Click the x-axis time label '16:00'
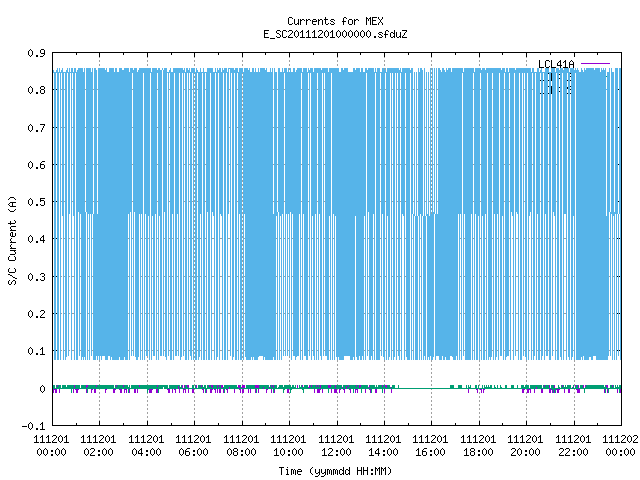The width and height of the screenshot is (640, 480). pyautogui.click(x=430, y=453)
